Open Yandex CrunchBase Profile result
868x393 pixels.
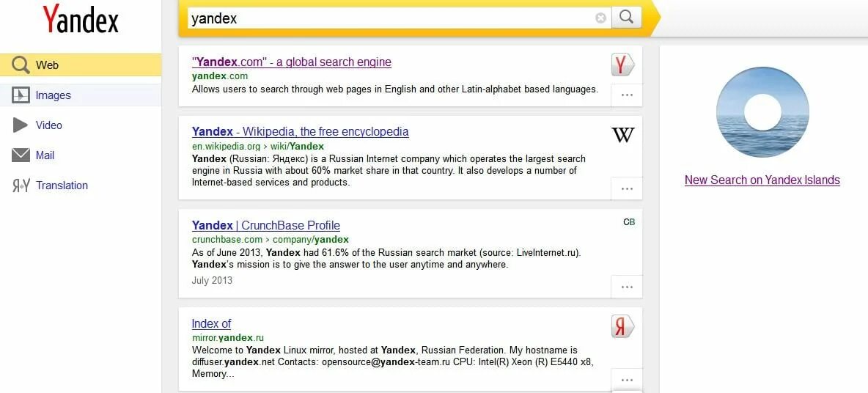tap(265, 225)
